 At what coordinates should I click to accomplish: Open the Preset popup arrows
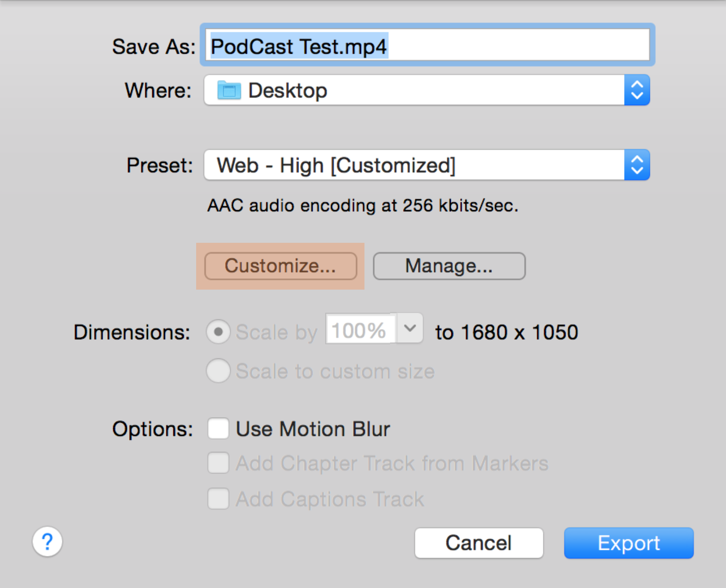click(x=637, y=165)
